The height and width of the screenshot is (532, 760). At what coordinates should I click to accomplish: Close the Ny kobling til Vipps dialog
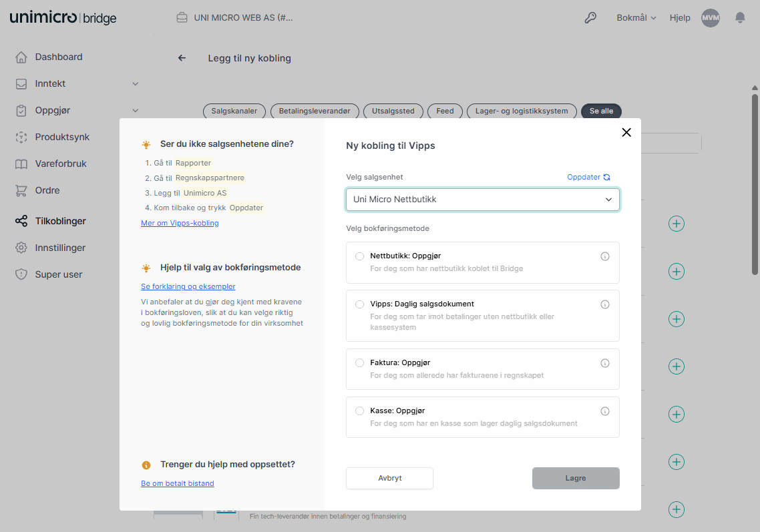tap(626, 132)
